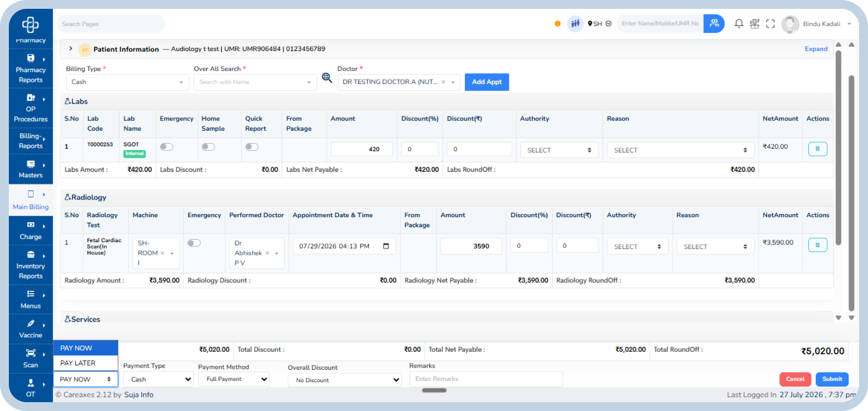
Task: Open Labs Authority SELECT dropdown
Action: (x=559, y=150)
